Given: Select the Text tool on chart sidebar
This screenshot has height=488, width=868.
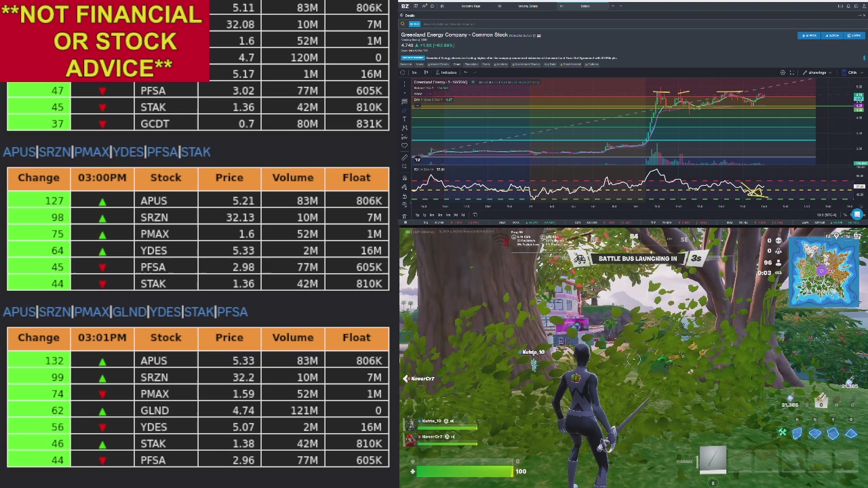Looking at the screenshot, I should [405, 119].
